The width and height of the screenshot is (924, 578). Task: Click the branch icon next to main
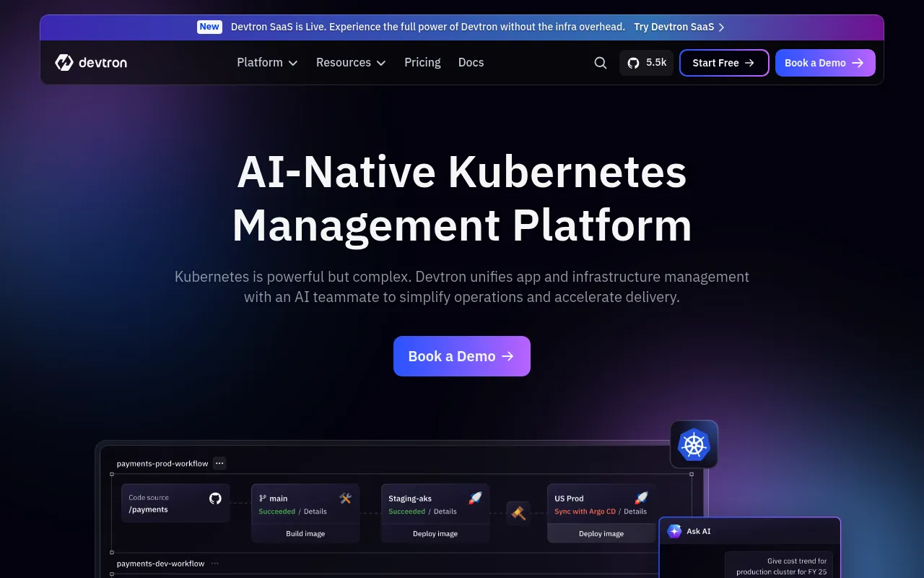[x=263, y=499]
